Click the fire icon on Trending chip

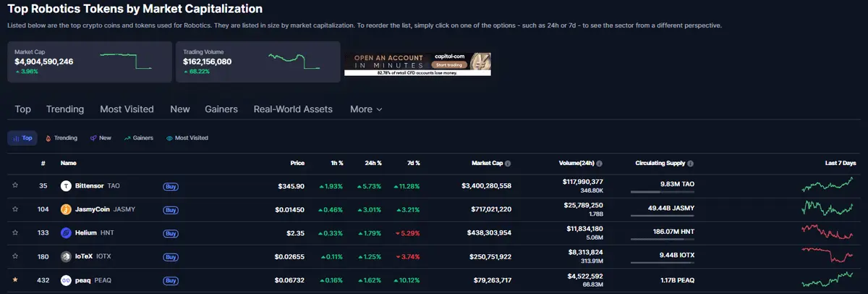click(x=48, y=138)
